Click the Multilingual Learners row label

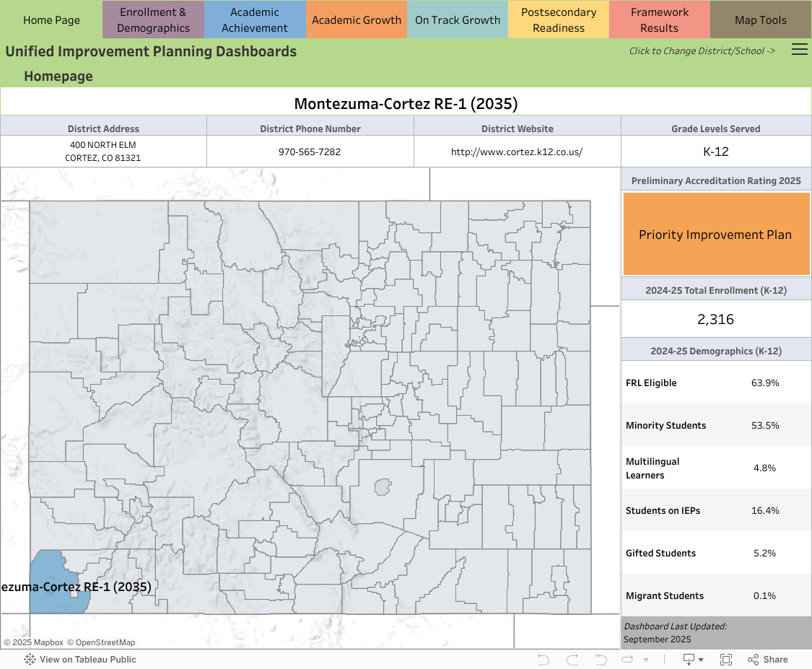pyautogui.click(x=652, y=468)
